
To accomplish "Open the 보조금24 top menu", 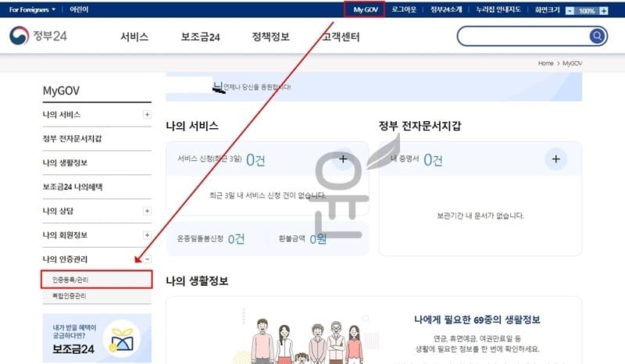I will [200, 37].
